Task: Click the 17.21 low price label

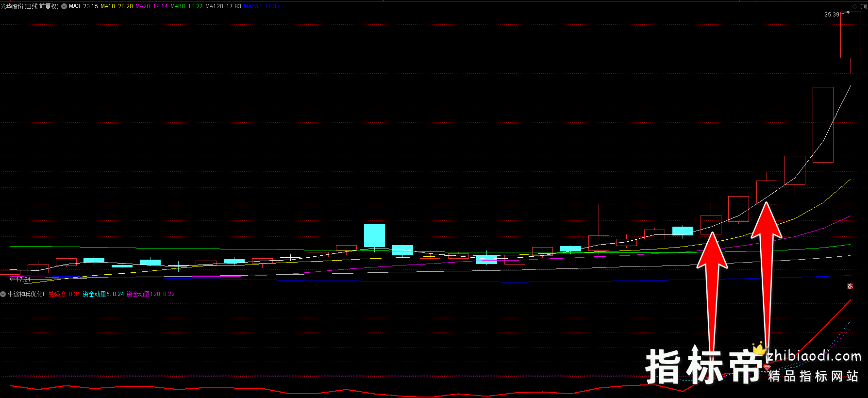Action: point(23,280)
